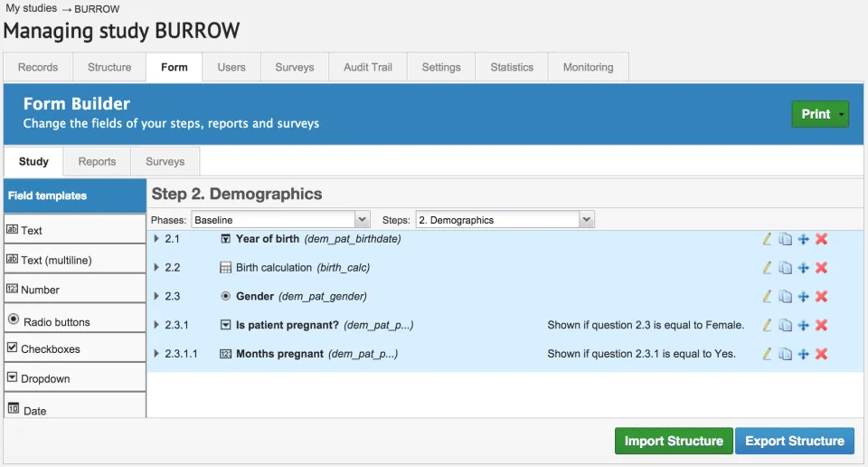This screenshot has width=868, height=467.
Task: Copy the Gender field
Action: 785,296
